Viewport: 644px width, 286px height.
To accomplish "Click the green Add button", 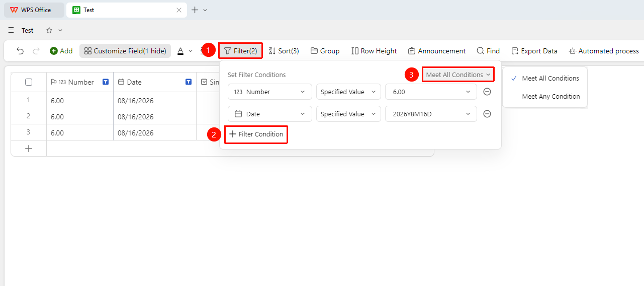I will (61, 51).
